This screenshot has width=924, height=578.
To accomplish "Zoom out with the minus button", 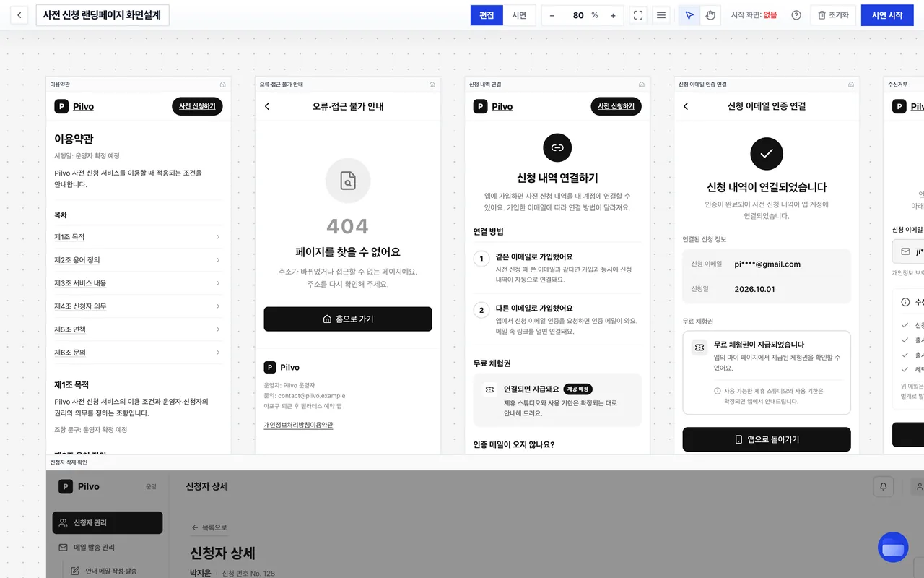I will tap(552, 15).
